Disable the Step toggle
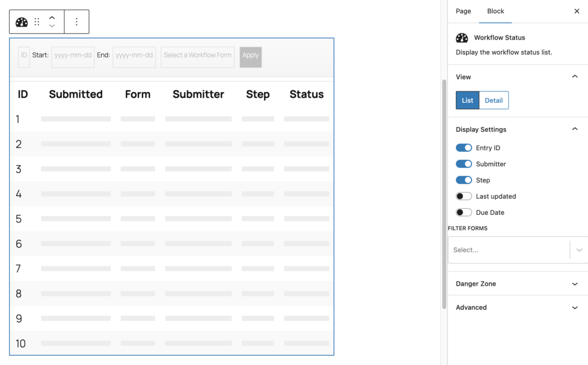 (x=464, y=180)
